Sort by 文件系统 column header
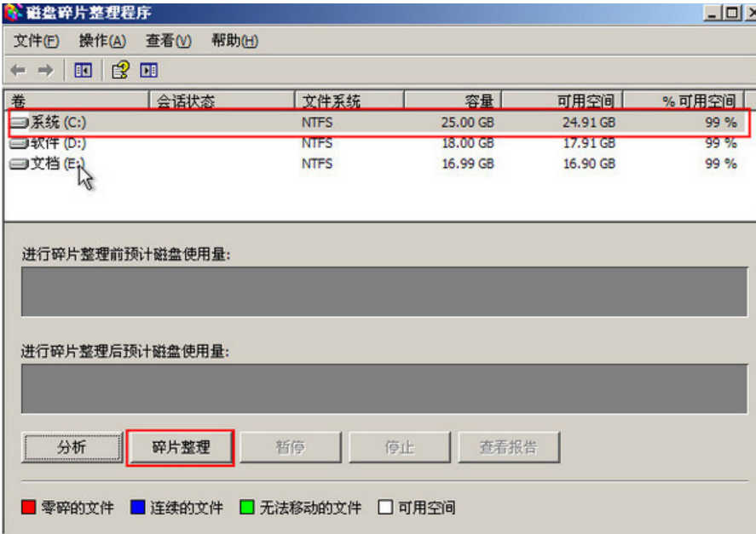Screen dimensions: 756x534 tap(332, 101)
